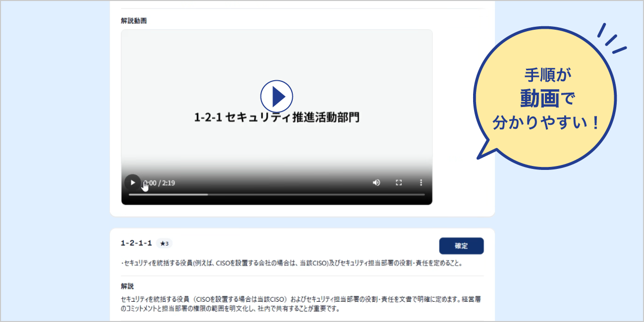Open the video in fullscreen mode
The height and width of the screenshot is (322, 644).
click(x=399, y=183)
